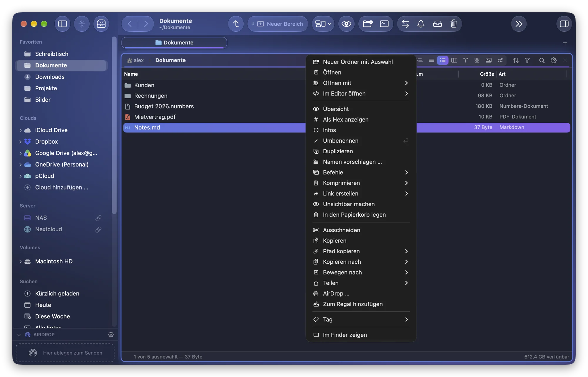Click Cloud hinzufügen in the sidebar
The image size is (588, 377).
(x=61, y=188)
